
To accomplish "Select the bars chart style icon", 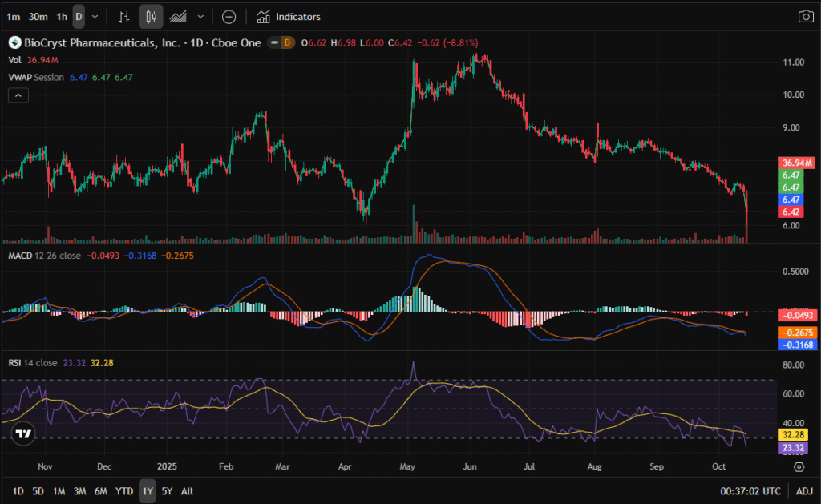I will (x=123, y=16).
